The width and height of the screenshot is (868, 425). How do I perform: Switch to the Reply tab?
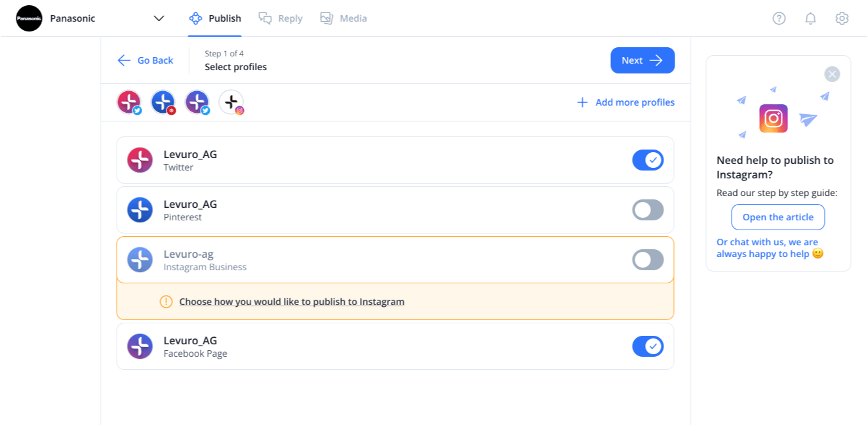pos(281,18)
